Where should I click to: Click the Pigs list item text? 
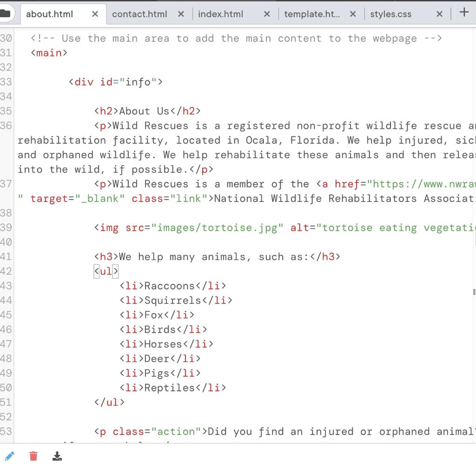pyautogui.click(x=157, y=373)
